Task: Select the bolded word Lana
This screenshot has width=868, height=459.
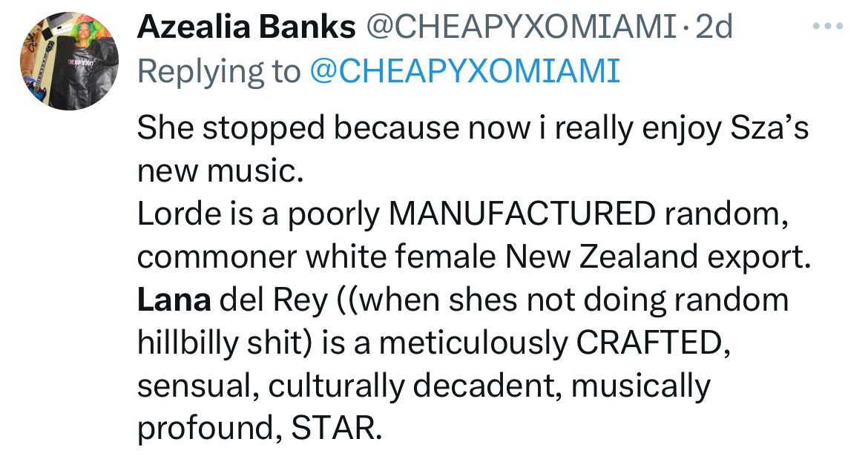Action: click(174, 300)
